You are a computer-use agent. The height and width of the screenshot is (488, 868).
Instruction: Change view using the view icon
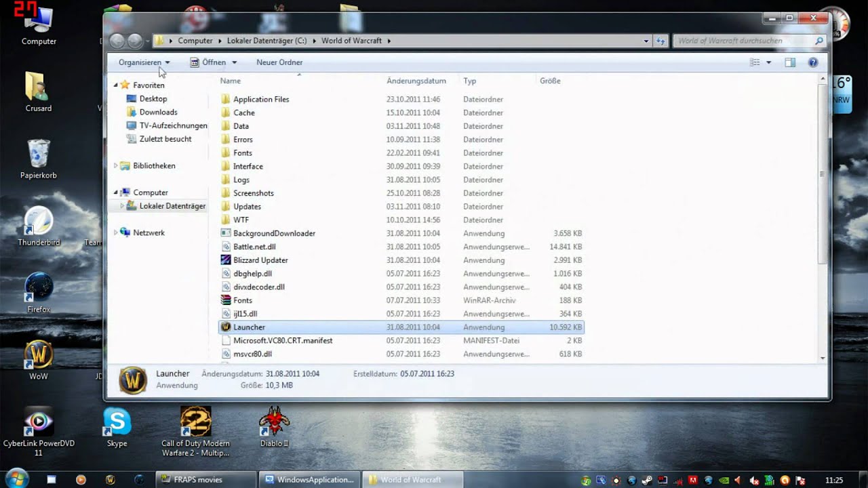[755, 62]
